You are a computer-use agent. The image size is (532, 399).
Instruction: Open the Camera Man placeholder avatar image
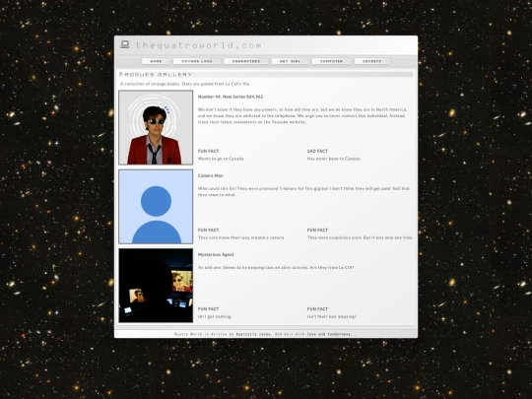(x=156, y=207)
